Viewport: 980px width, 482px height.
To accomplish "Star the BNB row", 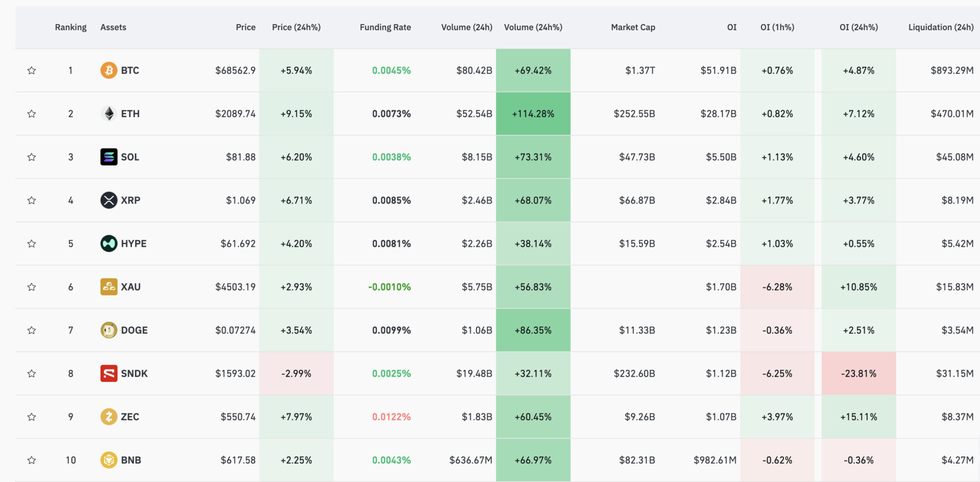I will [x=32, y=460].
